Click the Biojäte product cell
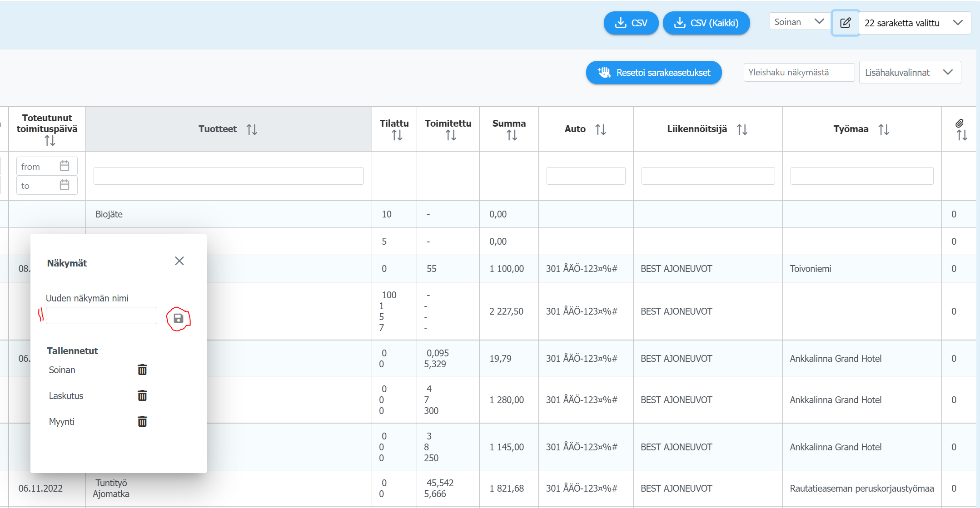 [x=229, y=214]
